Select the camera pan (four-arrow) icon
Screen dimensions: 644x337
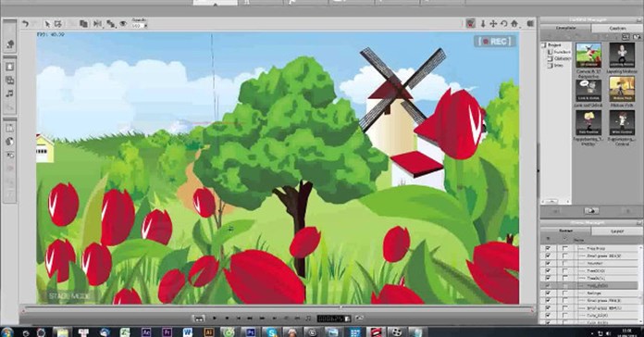[x=493, y=23]
